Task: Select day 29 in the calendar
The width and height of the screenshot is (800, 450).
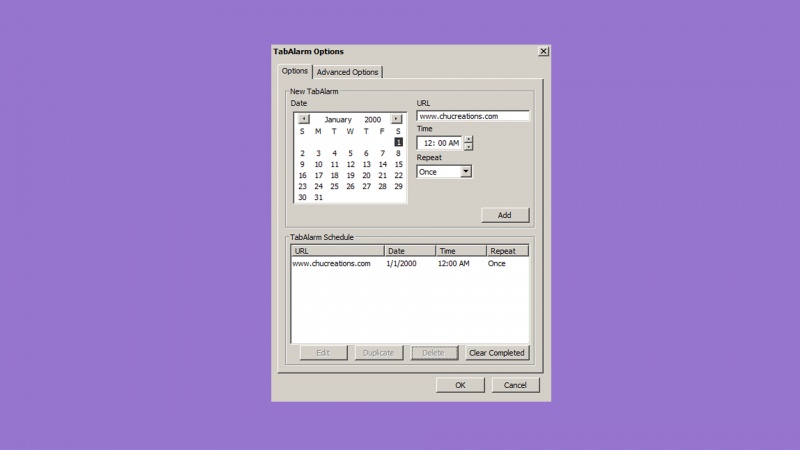Action: click(x=398, y=186)
